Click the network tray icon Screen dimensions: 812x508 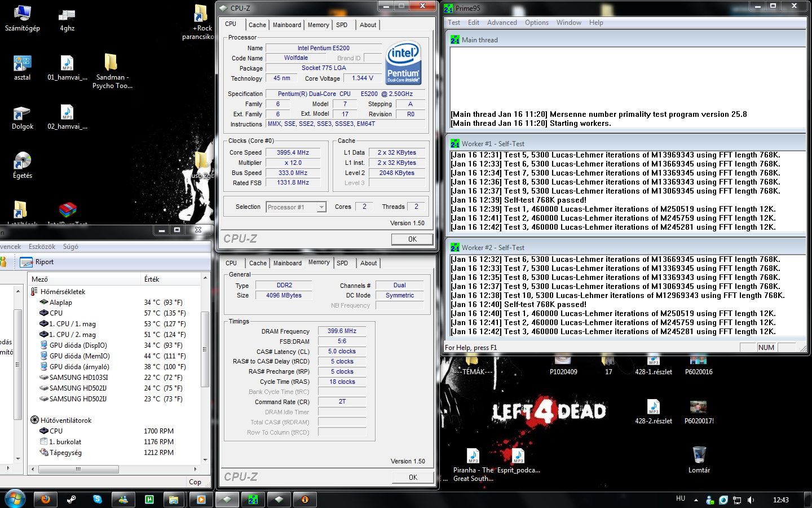click(x=737, y=500)
